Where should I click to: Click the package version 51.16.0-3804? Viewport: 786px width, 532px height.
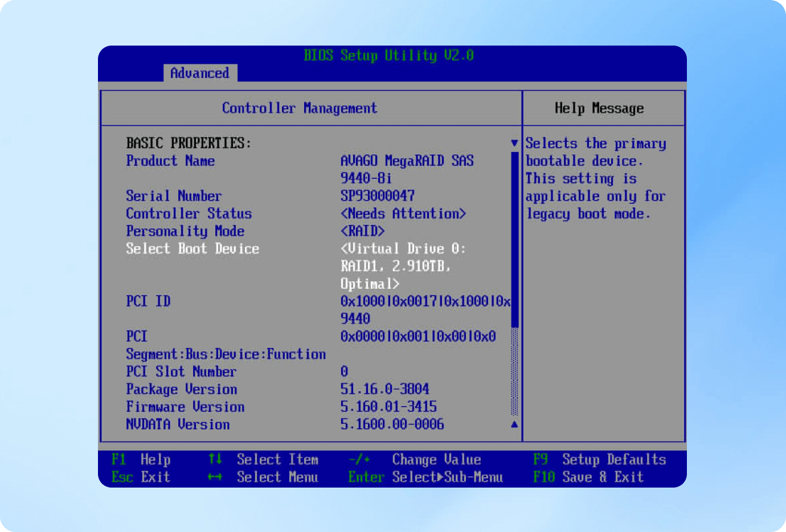[385, 390]
